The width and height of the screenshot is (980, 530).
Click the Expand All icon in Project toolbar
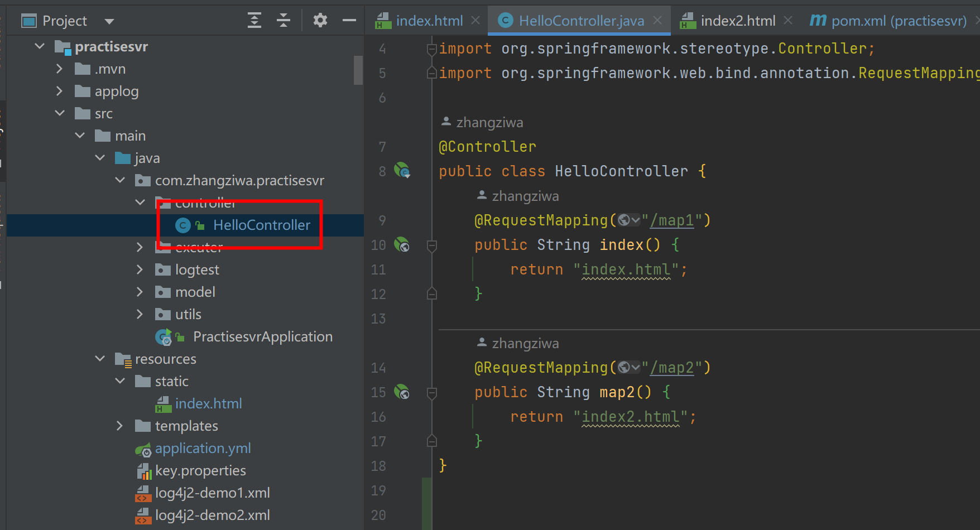[x=254, y=21]
